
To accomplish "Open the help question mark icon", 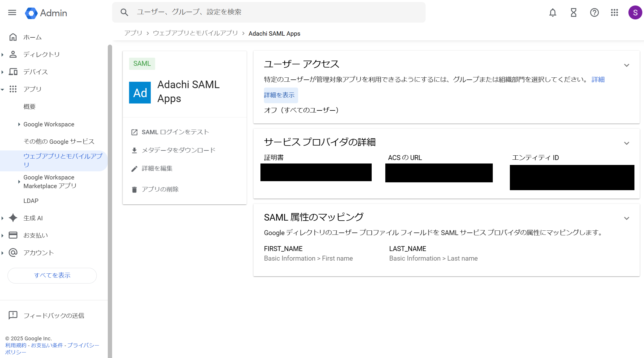I will point(594,13).
